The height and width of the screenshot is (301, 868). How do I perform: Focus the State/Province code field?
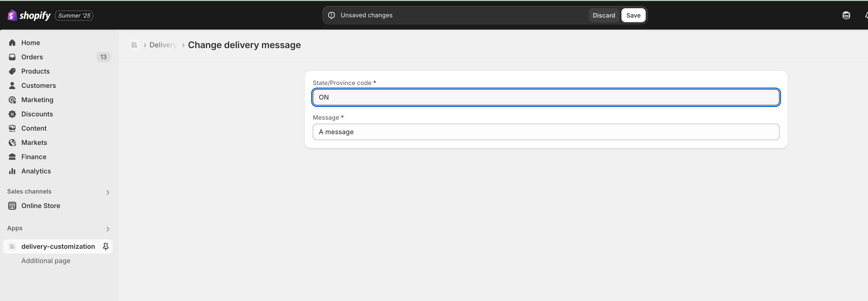[x=546, y=97]
